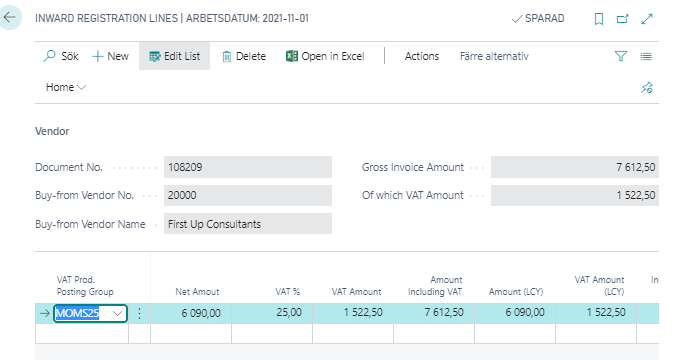This screenshot has width=682, height=360.
Task: Expand the Home menu chevron
Action: [81, 87]
